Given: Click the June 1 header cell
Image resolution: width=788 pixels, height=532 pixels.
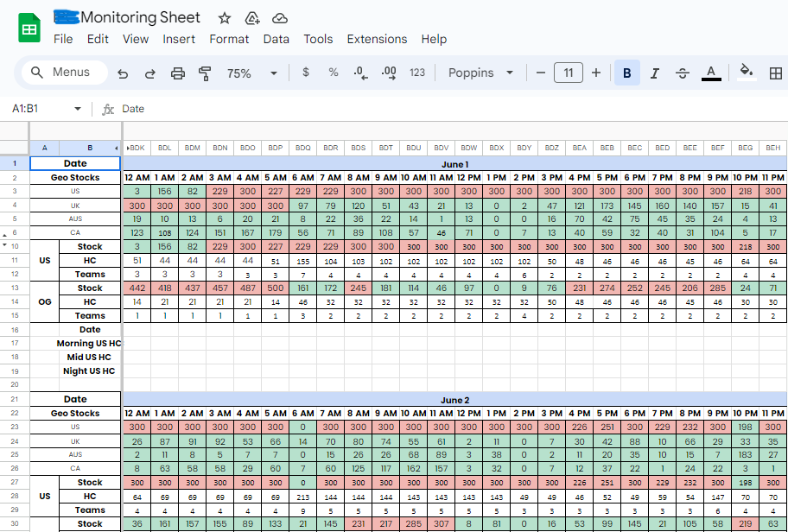Looking at the screenshot, I should point(454,164).
